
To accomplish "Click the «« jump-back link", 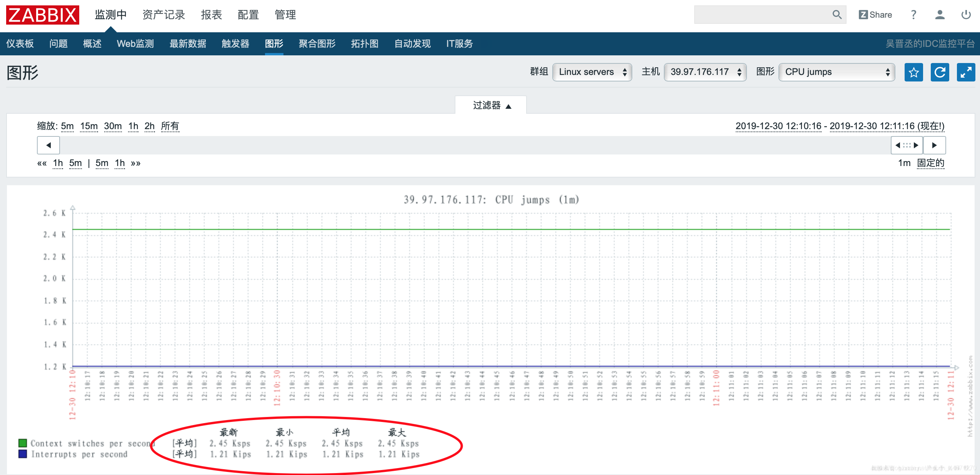I will [42, 163].
